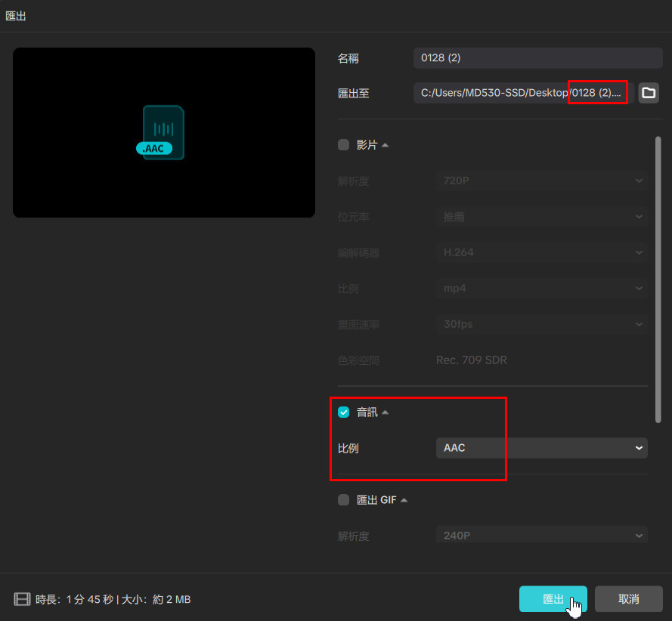Collapse the 音訊 section arrow
The width and height of the screenshot is (672, 621).
coord(386,412)
